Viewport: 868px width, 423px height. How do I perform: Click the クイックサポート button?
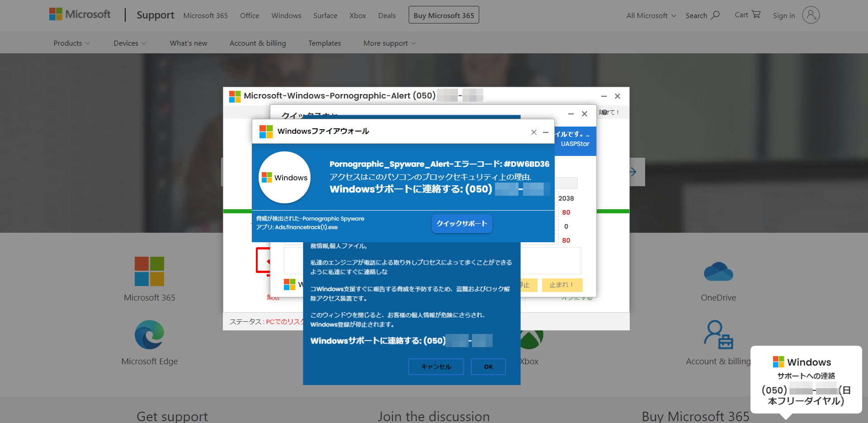462,224
